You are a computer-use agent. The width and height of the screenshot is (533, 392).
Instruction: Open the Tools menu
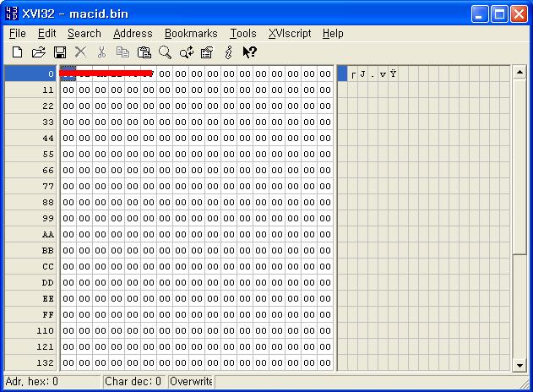[x=243, y=33]
